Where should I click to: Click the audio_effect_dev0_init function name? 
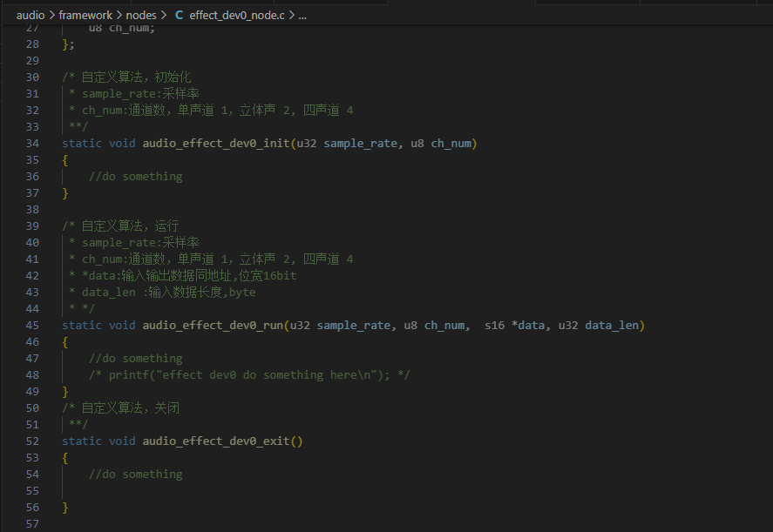pyautogui.click(x=216, y=144)
